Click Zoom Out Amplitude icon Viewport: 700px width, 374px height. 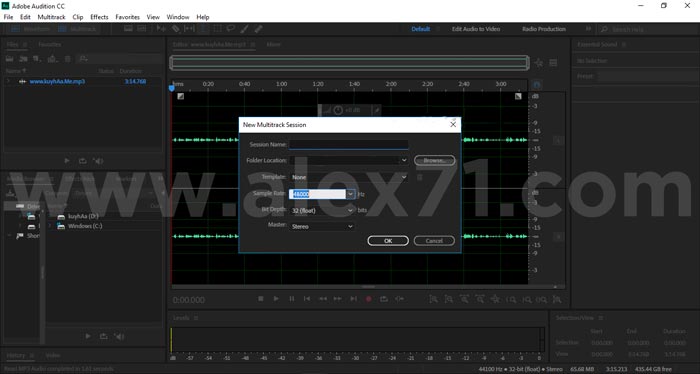tap(449, 299)
